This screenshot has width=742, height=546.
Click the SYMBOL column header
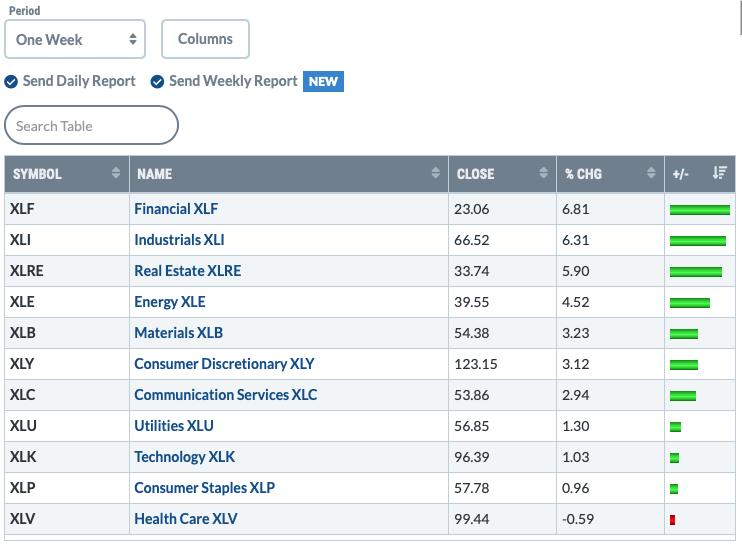[37, 174]
